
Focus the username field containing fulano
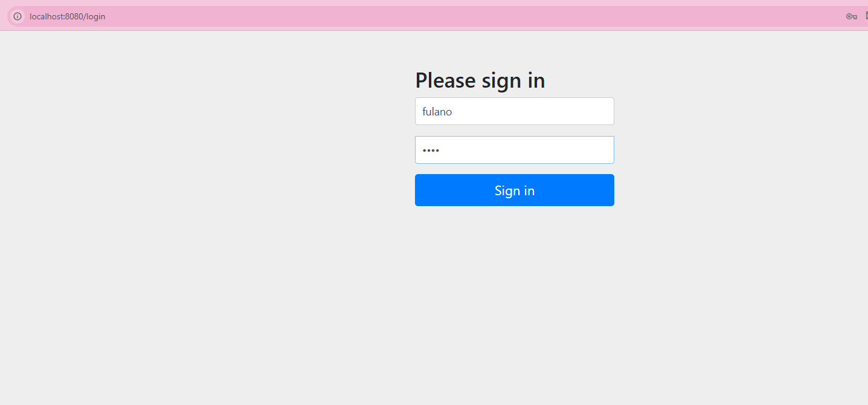(x=515, y=111)
